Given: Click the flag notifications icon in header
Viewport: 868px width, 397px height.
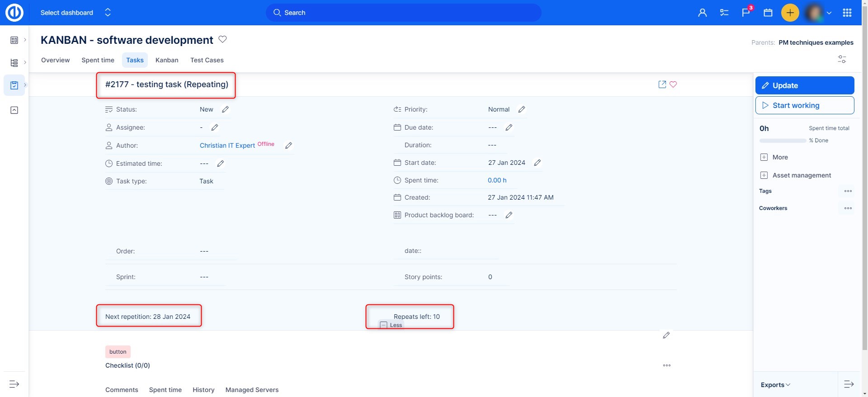Looking at the screenshot, I should pos(746,13).
